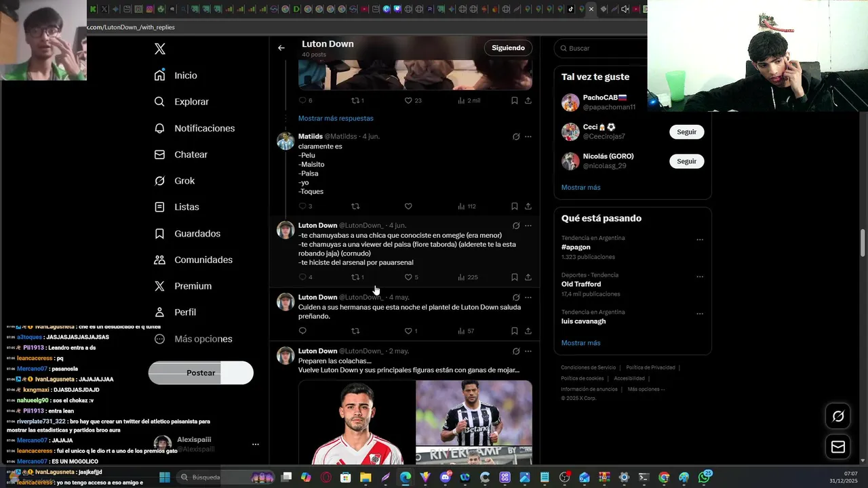Bookmark the top post with 2 mil views
Viewport: 868px width, 488px height.
pos(515,100)
